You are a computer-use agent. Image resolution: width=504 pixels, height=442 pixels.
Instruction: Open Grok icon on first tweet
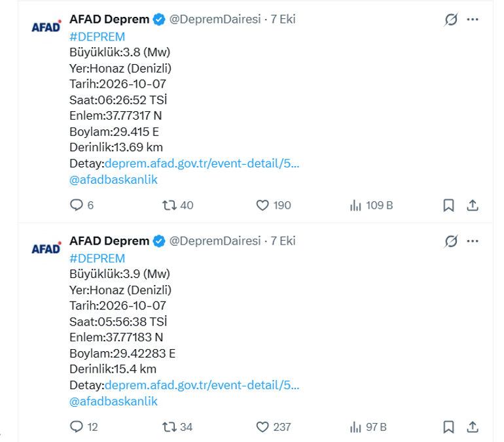451,20
